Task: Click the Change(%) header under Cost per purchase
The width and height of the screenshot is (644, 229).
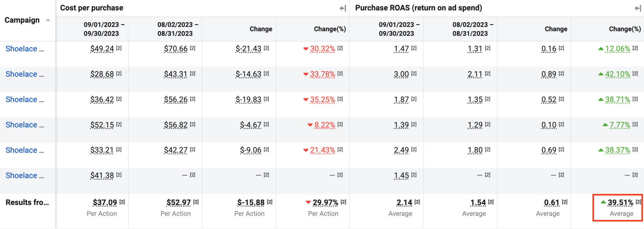Action: [x=330, y=29]
